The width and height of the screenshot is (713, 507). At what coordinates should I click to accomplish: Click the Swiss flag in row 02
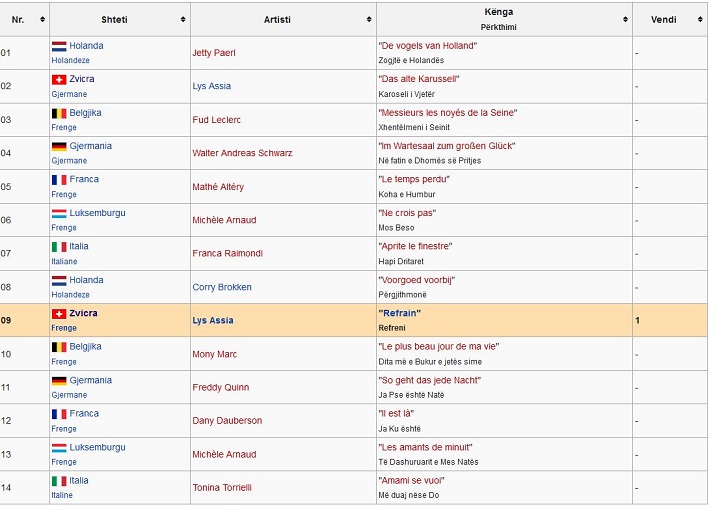(59, 79)
